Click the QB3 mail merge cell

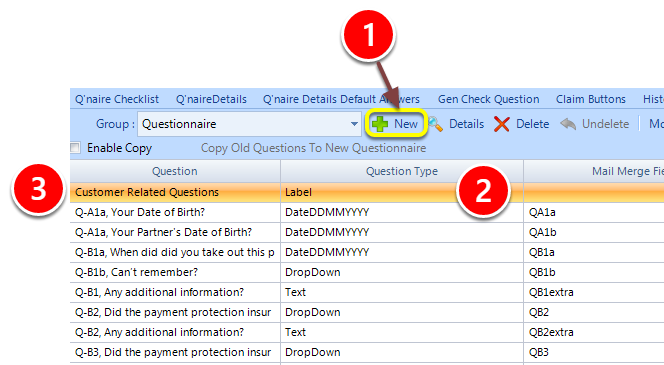pyautogui.click(x=594, y=352)
